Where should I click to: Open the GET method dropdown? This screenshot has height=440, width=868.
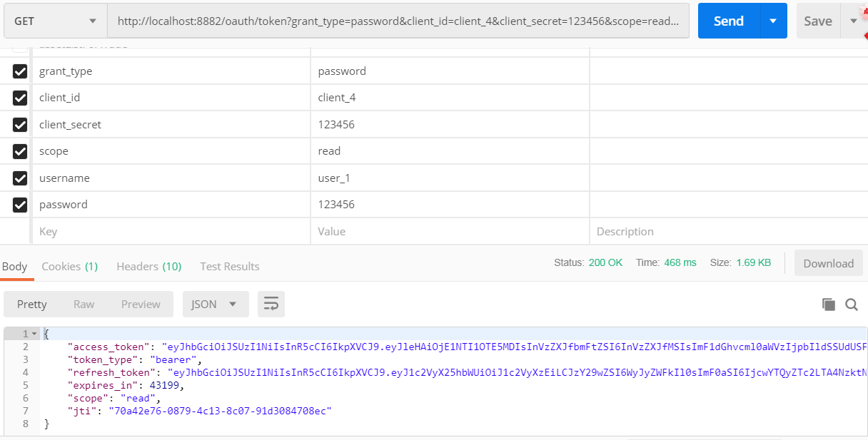(55, 21)
